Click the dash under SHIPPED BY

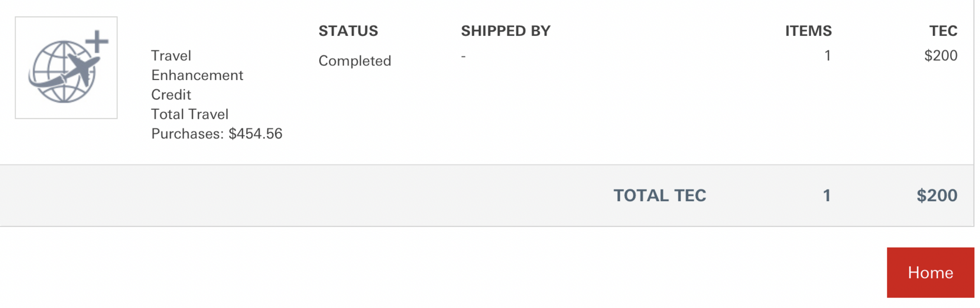(463, 56)
